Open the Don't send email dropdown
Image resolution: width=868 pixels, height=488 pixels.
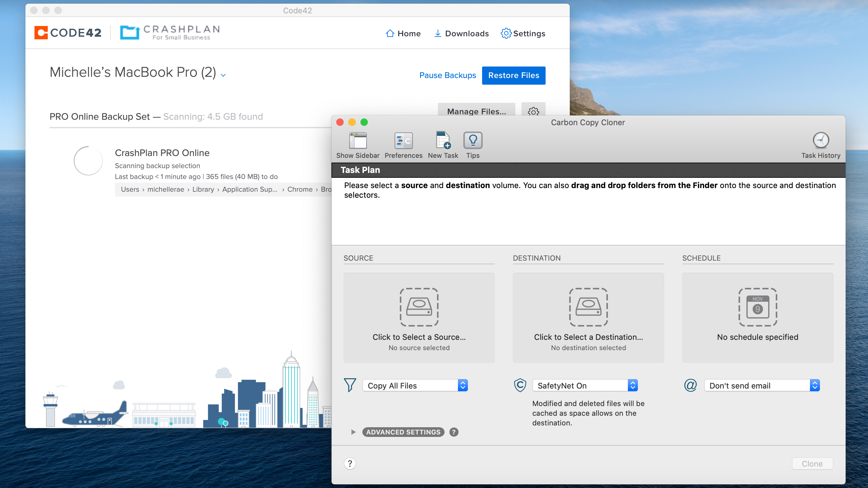(762, 386)
